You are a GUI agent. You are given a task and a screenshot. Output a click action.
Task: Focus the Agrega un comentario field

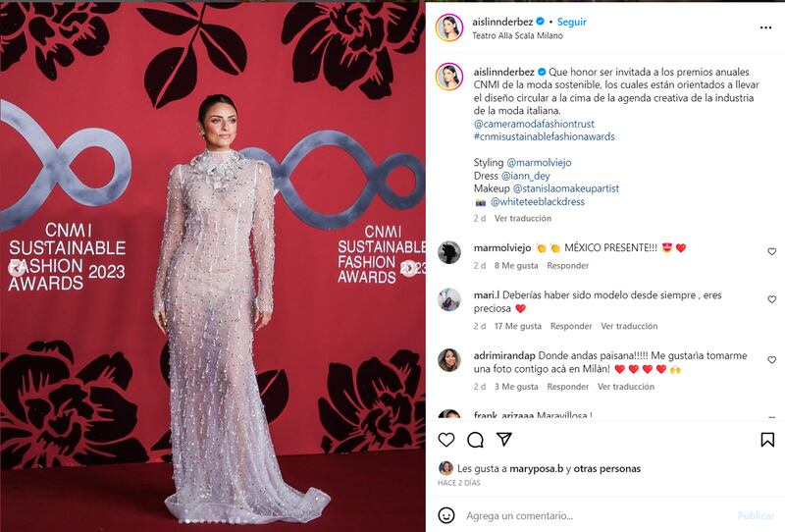(599, 515)
